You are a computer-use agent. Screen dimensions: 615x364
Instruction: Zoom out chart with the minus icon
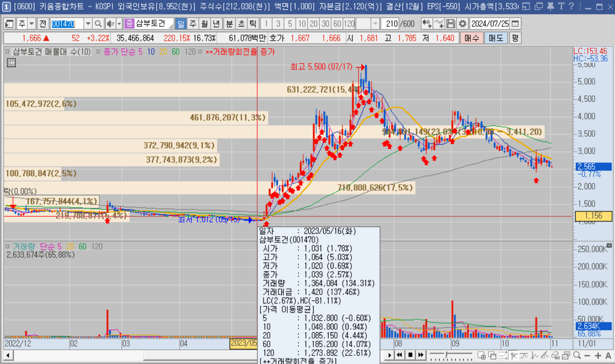[587, 356]
